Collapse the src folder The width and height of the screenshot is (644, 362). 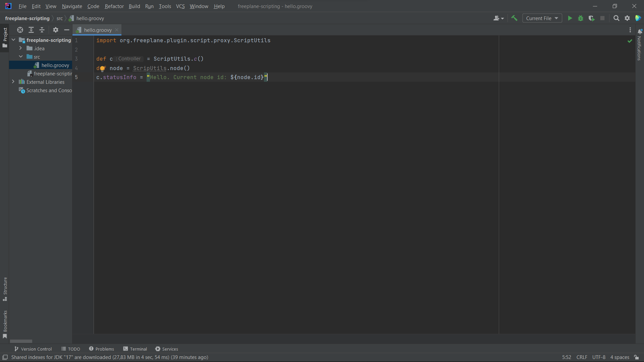click(21, 57)
